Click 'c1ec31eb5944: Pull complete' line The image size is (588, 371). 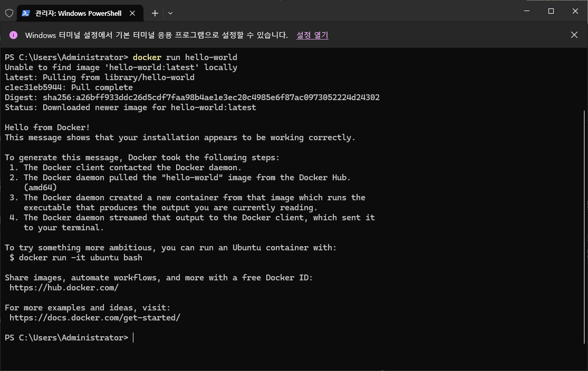[69, 87]
